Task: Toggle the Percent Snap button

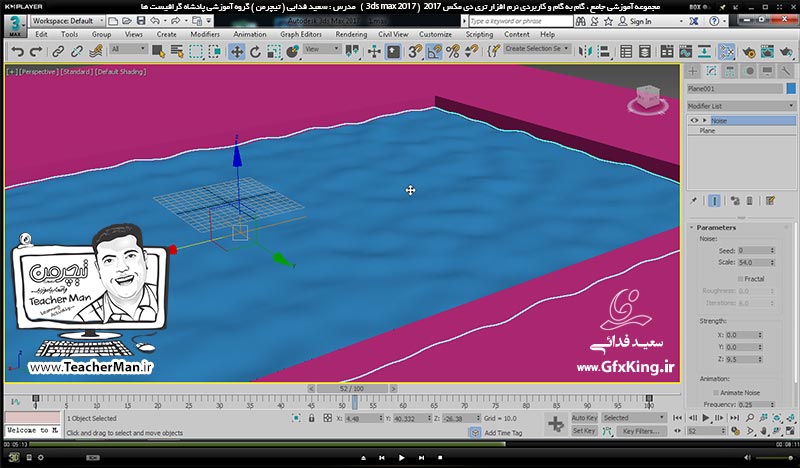Action: pyautogui.click(x=453, y=51)
